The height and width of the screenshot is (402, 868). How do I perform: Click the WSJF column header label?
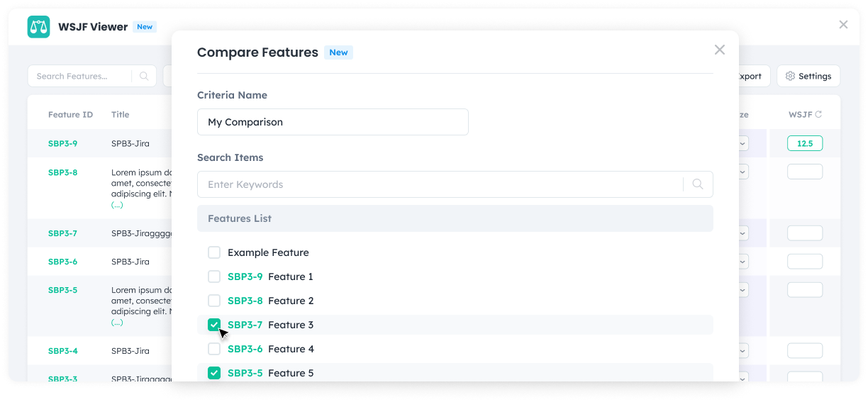(x=801, y=115)
